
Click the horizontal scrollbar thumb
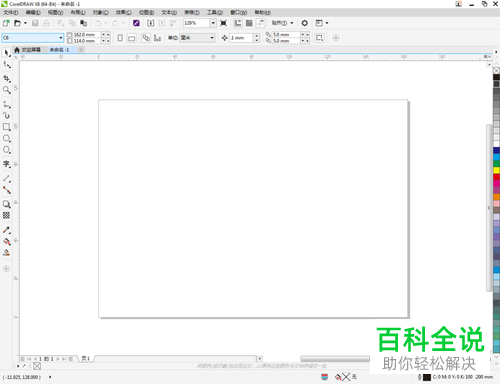(x=335, y=359)
